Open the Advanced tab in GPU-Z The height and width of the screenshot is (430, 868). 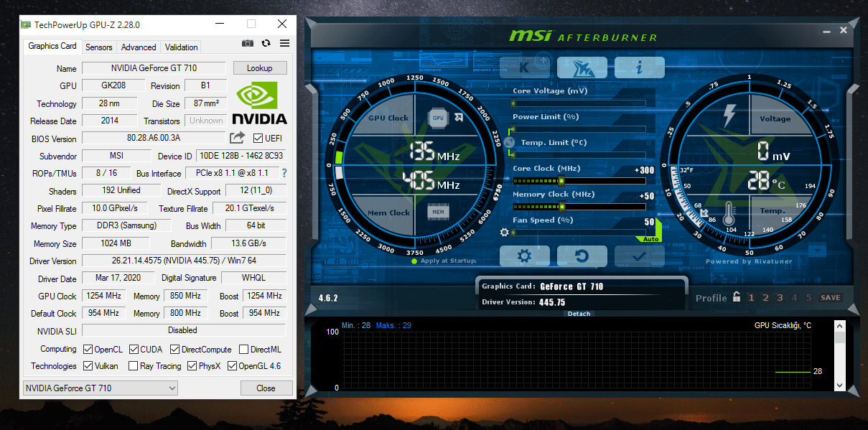point(139,47)
